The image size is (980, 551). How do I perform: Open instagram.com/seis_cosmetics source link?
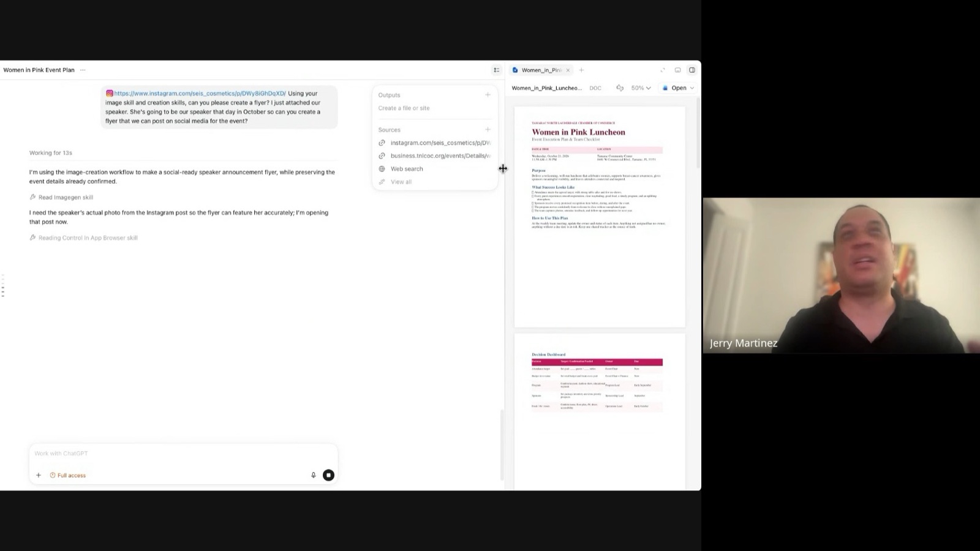tap(435, 143)
